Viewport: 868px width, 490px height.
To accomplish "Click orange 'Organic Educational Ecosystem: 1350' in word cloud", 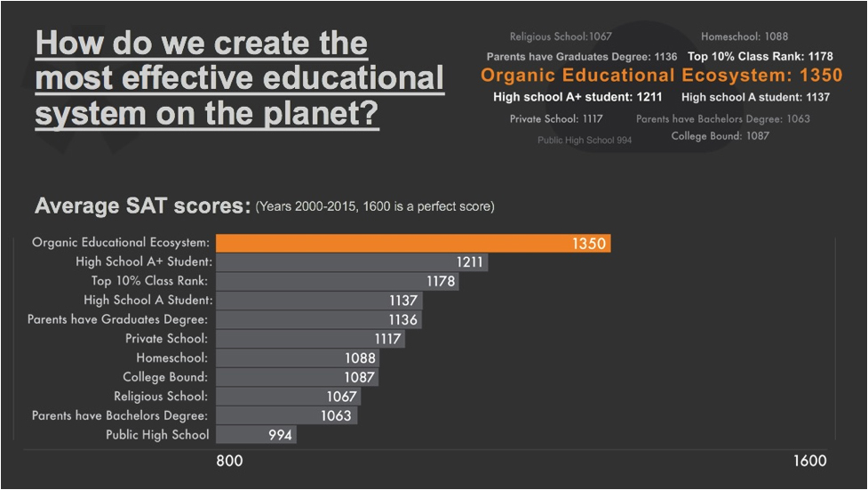I will 661,76.
